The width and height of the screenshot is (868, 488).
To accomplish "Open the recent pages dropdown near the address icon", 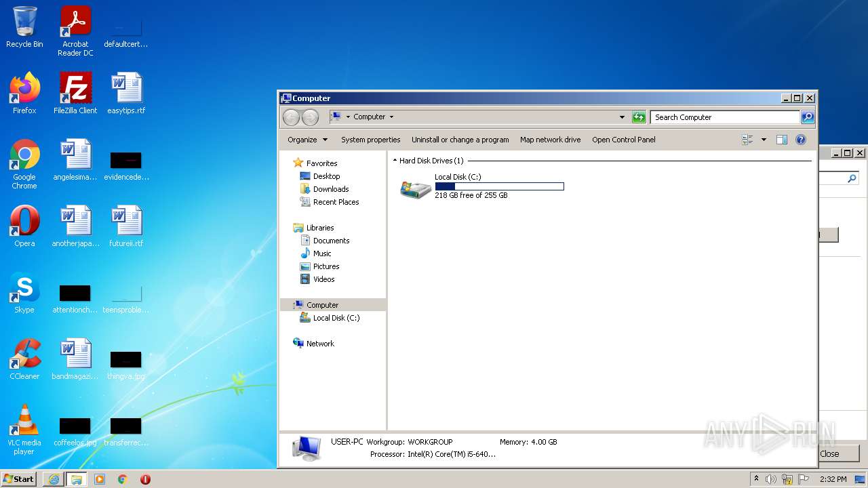I will [348, 117].
